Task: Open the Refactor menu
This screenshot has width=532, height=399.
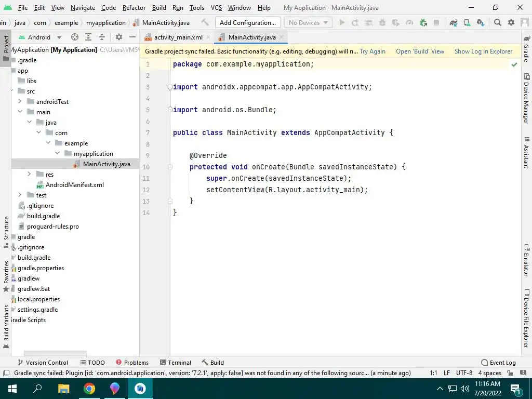Action: (134, 7)
